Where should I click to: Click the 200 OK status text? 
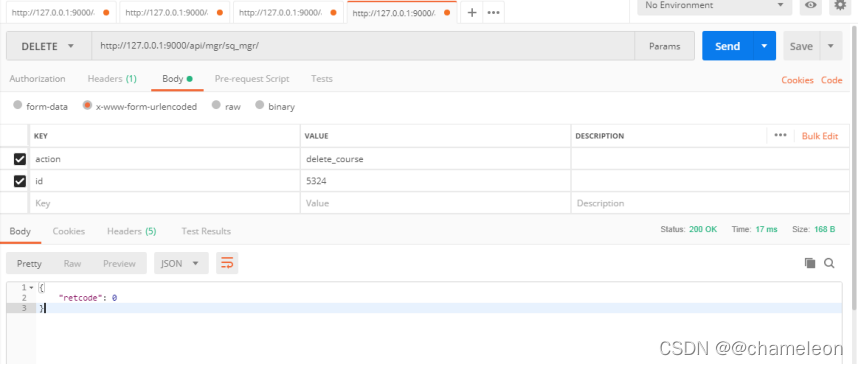pyautogui.click(x=703, y=229)
